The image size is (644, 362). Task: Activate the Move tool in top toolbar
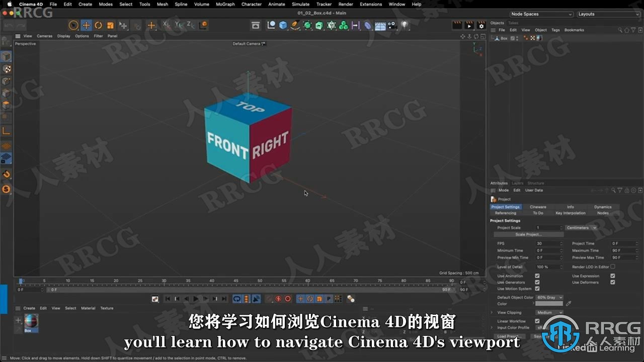[x=86, y=25]
